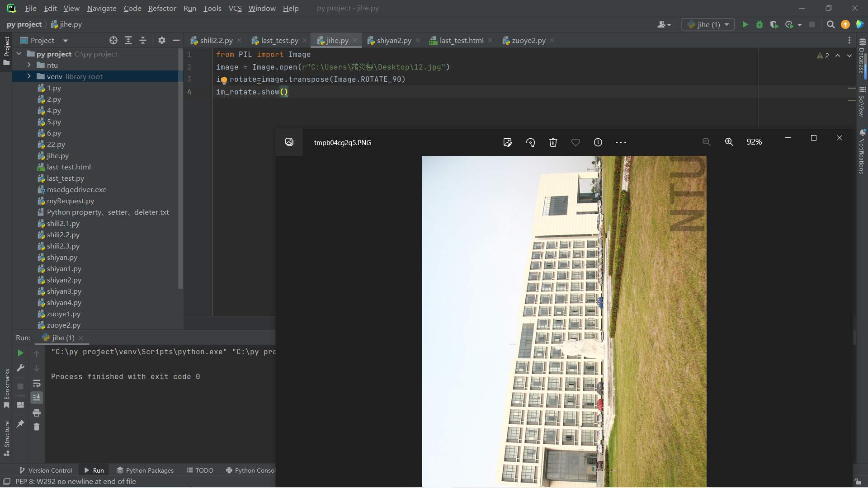Rotate the photo in the image viewer

pos(530,142)
